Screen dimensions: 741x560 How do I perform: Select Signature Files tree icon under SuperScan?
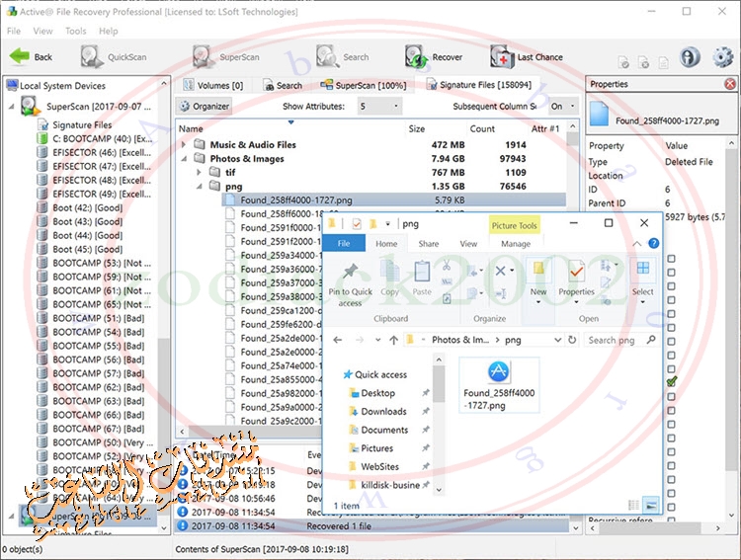point(43,124)
